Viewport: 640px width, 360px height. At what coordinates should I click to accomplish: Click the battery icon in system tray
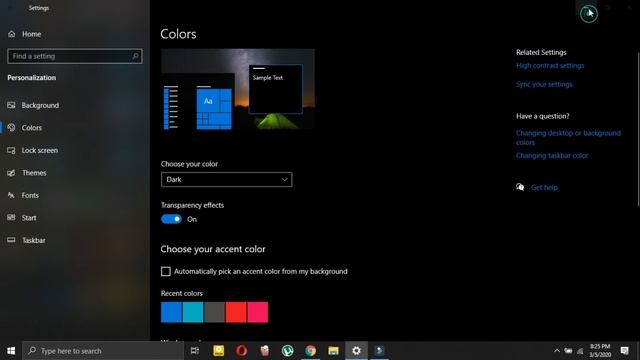tap(568, 351)
